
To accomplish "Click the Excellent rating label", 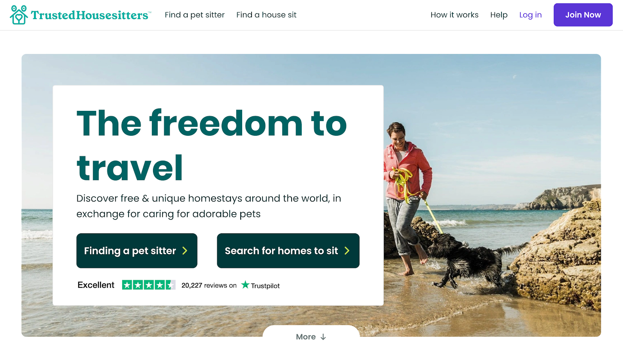I will (96, 285).
